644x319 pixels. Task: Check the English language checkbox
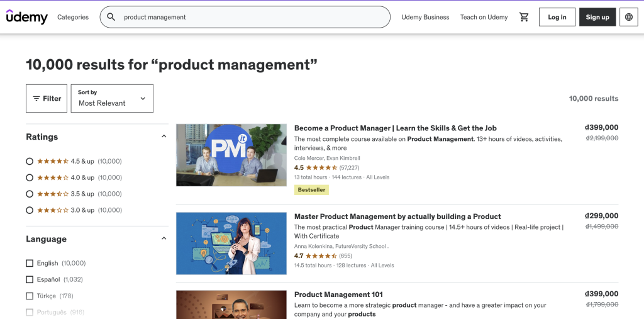(x=30, y=263)
